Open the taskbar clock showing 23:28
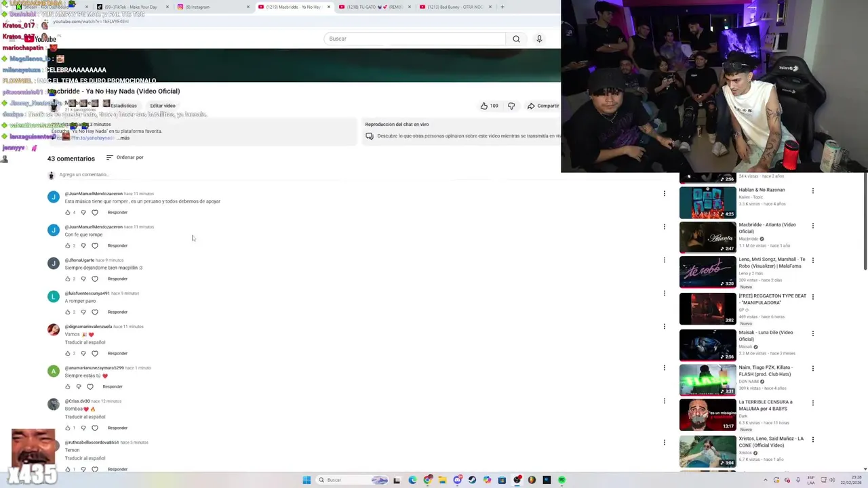 tap(851, 480)
